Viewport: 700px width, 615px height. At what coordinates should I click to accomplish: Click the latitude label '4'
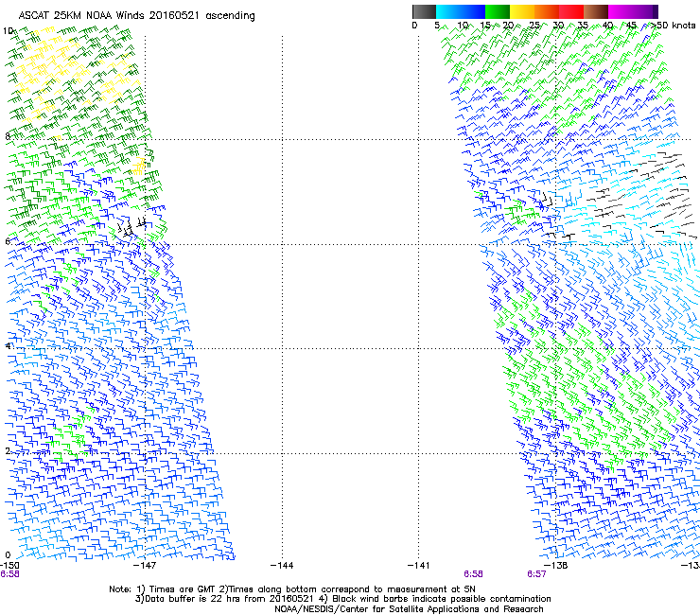pyautogui.click(x=8, y=346)
